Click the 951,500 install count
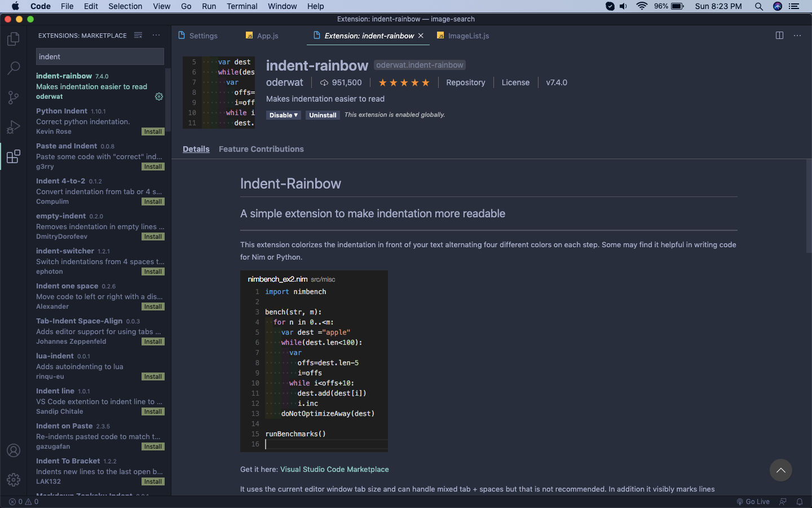The height and width of the screenshot is (508, 812). [x=341, y=82]
